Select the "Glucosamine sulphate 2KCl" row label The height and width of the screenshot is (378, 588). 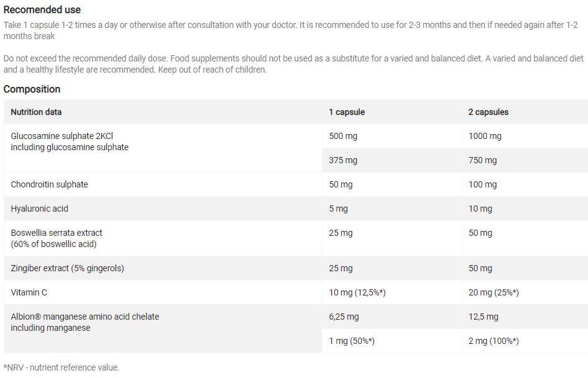(x=61, y=136)
